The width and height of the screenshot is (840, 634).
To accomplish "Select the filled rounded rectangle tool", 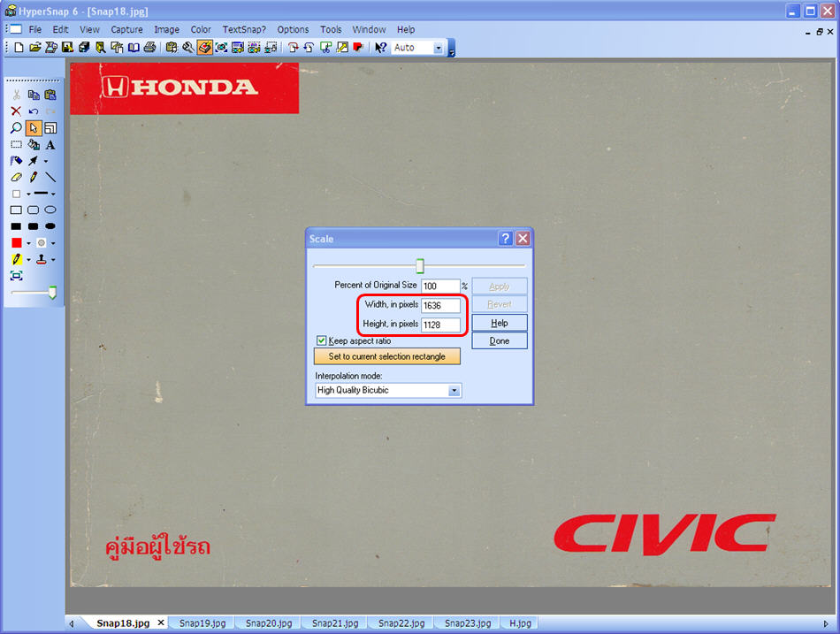I will 34,226.
